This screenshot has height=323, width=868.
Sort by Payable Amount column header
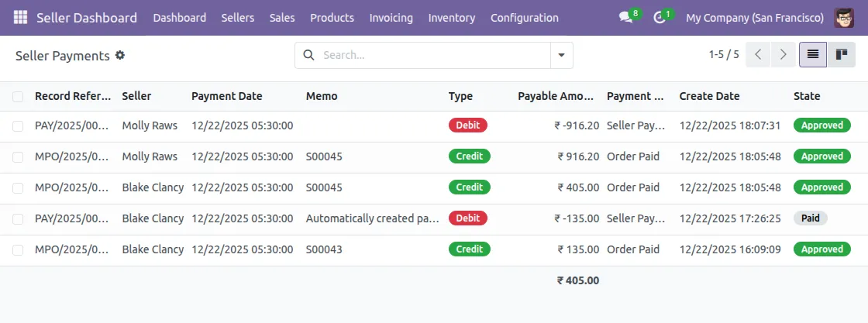(x=556, y=96)
